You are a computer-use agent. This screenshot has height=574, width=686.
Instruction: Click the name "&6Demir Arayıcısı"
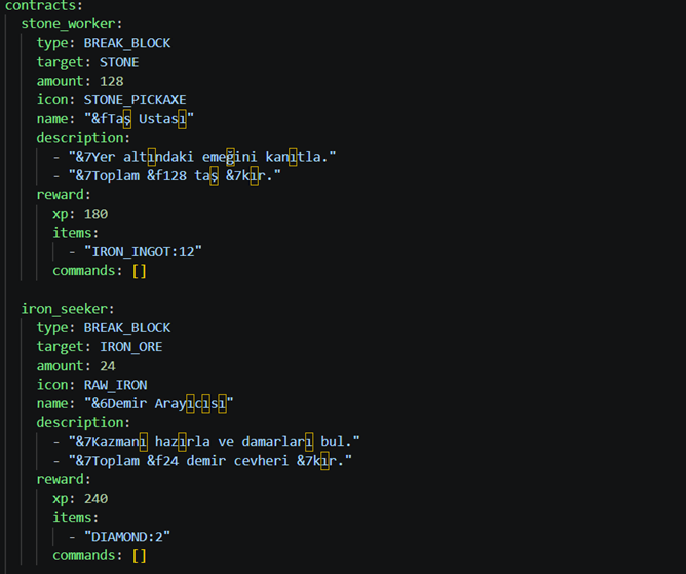tap(159, 403)
